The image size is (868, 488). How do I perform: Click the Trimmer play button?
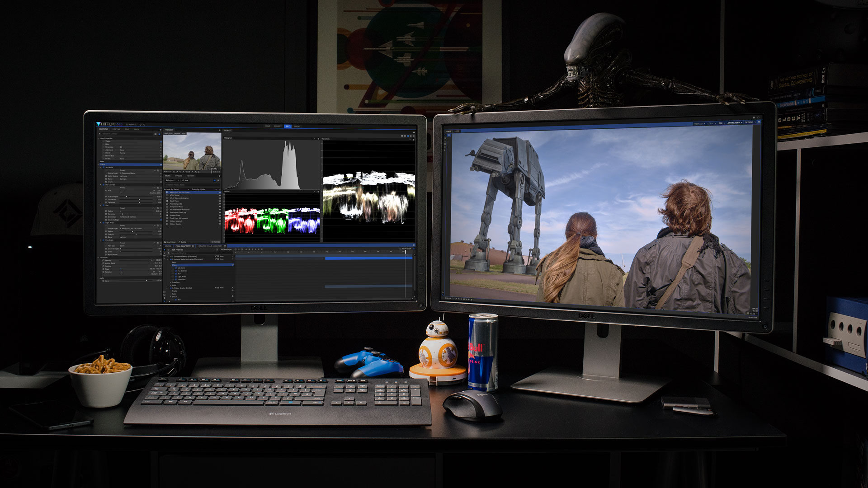click(192, 172)
